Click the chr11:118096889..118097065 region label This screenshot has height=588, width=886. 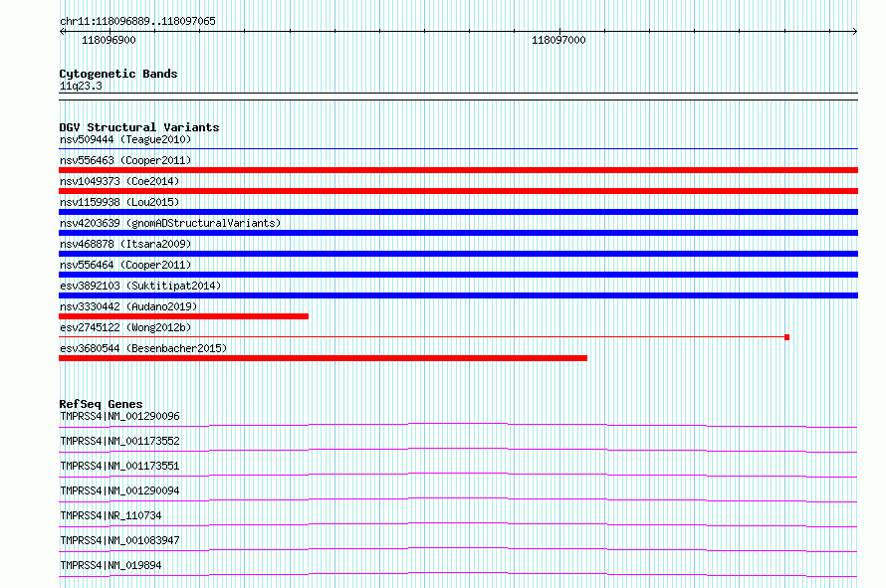[x=137, y=21]
